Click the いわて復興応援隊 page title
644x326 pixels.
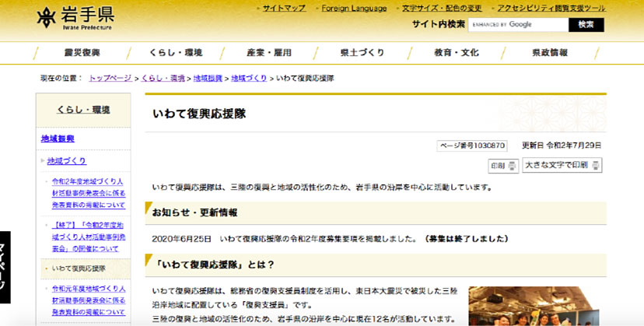tap(199, 114)
